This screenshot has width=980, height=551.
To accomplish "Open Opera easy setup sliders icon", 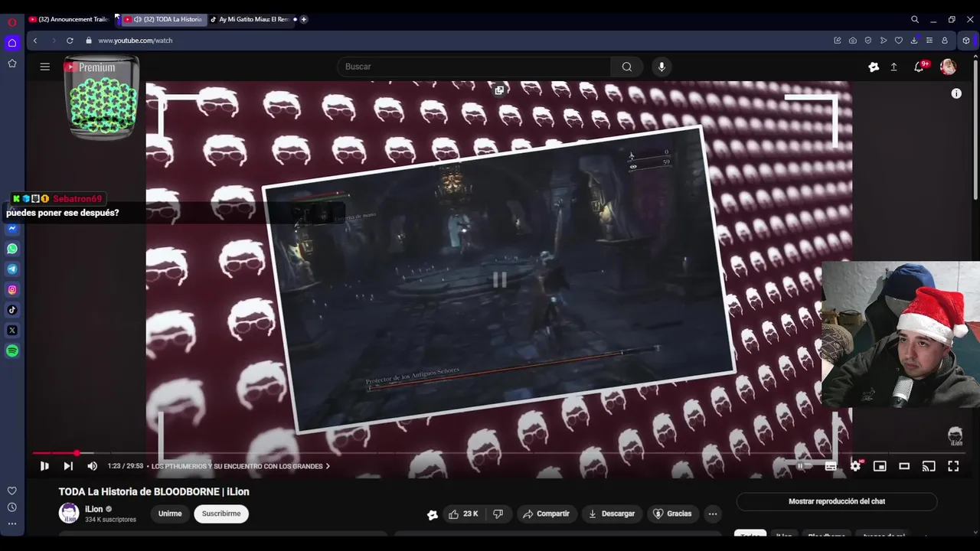I will coord(929,41).
